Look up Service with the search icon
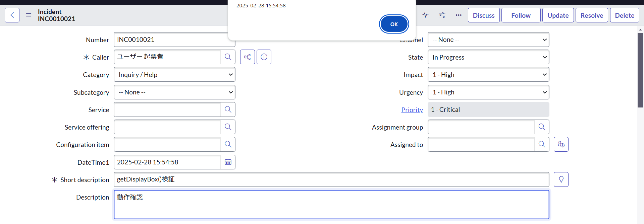The height and width of the screenshot is (224, 644). click(228, 109)
